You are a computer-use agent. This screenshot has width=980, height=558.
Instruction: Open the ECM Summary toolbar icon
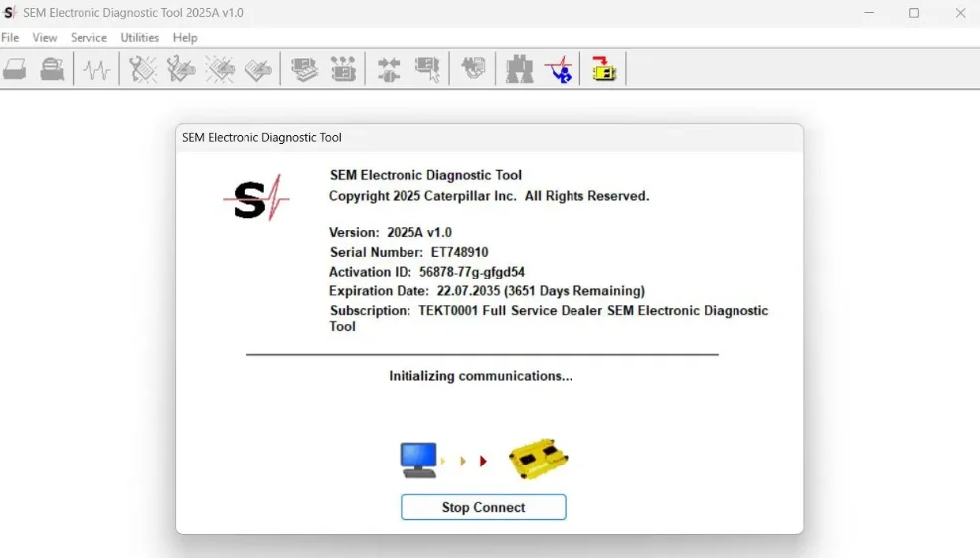coord(304,69)
